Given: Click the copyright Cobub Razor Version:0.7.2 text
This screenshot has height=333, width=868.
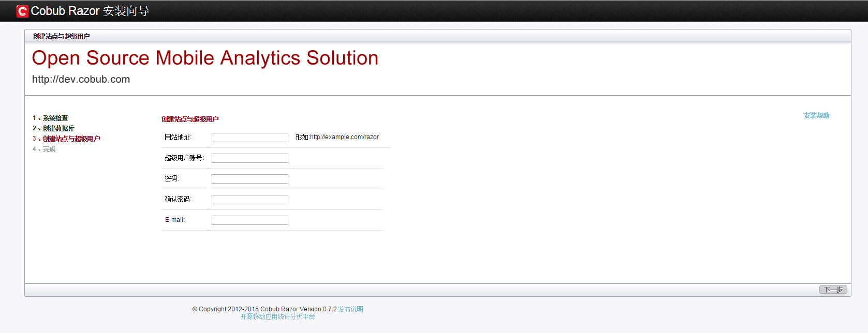Looking at the screenshot, I should [264, 309].
